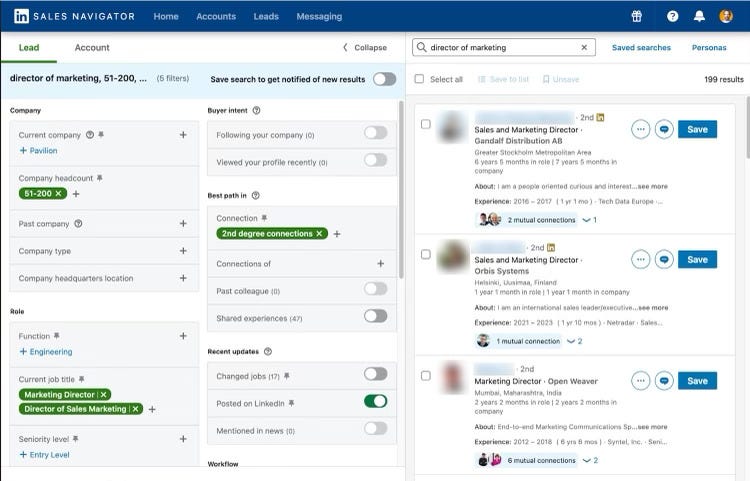
Task: Remove the 51-200 headcount filter chip
Action: point(58,194)
